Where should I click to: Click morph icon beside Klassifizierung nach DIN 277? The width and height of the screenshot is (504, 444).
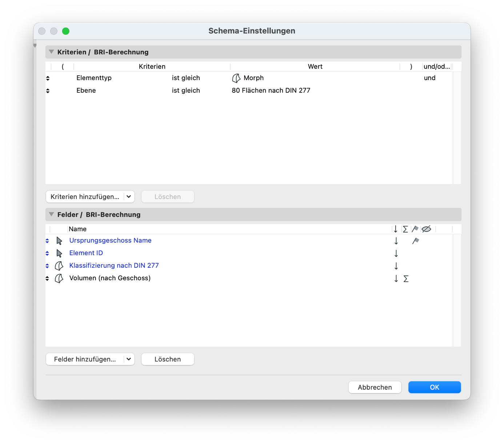pyautogui.click(x=59, y=266)
